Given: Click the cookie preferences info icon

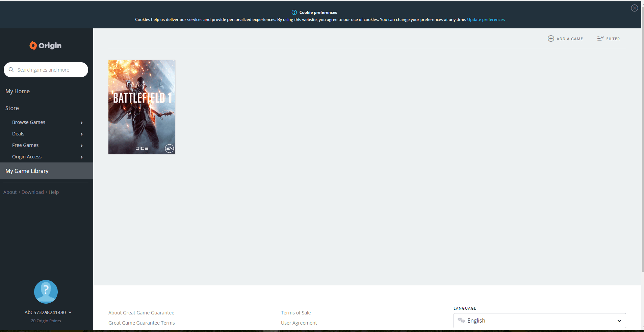Looking at the screenshot, I should [294, 12].
